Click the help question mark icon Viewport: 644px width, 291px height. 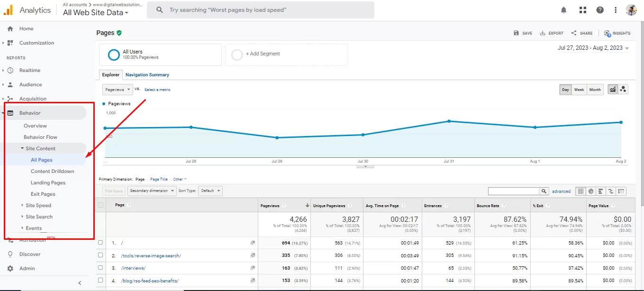pos(600,10)
